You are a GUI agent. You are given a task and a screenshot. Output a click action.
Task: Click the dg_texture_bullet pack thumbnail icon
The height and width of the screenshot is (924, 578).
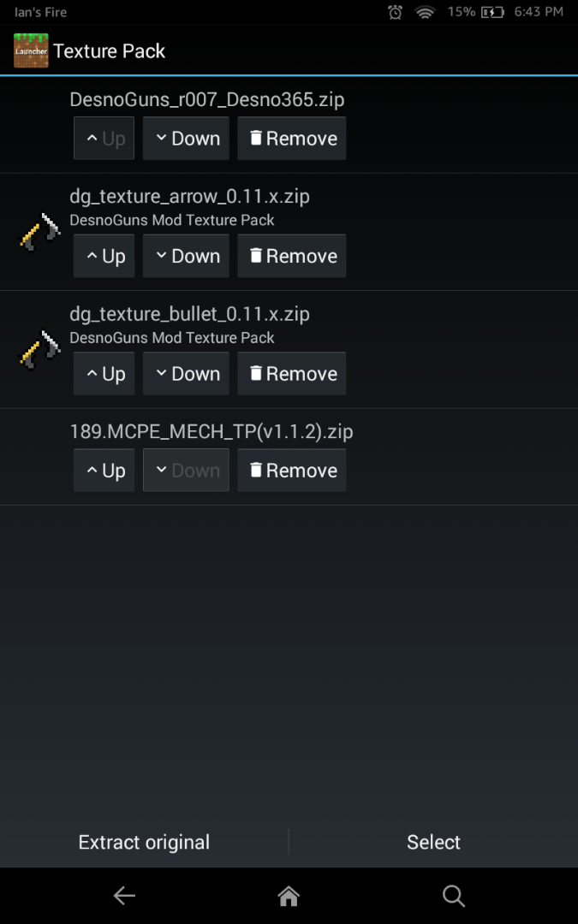pos(39,350)
